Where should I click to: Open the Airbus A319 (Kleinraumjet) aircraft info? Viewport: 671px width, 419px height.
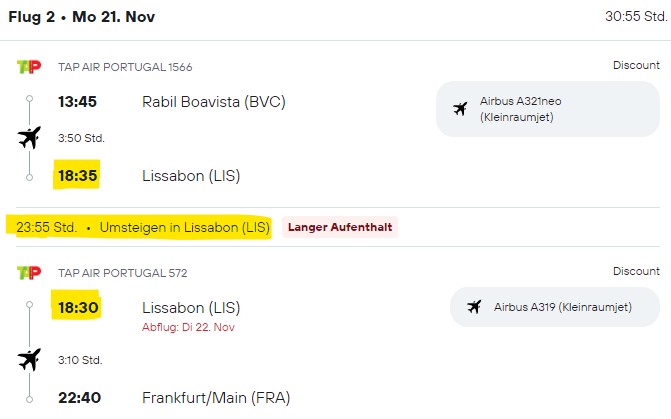[555, 307]
